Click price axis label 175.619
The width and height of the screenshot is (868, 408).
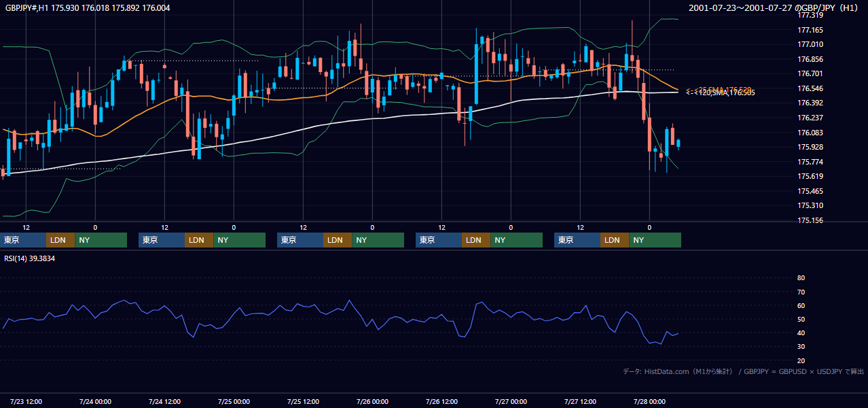pos(810,176)
